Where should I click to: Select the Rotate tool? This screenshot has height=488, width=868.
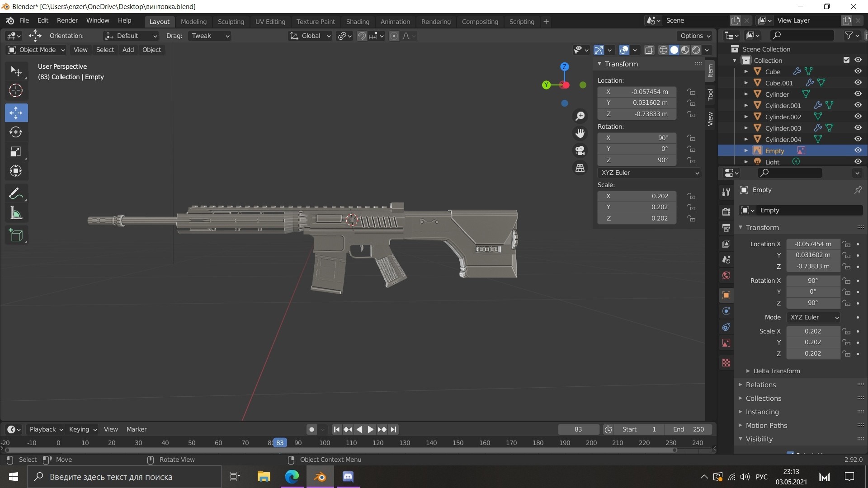point(16,132)
